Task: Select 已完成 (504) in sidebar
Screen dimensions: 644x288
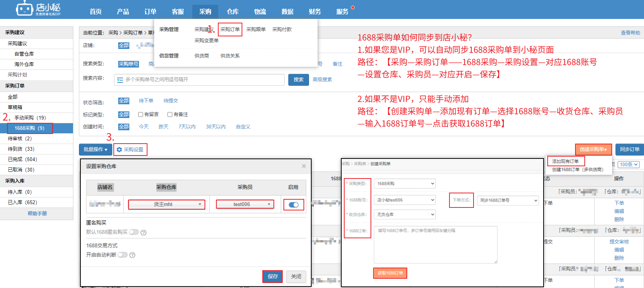Action: pos(23,159)
